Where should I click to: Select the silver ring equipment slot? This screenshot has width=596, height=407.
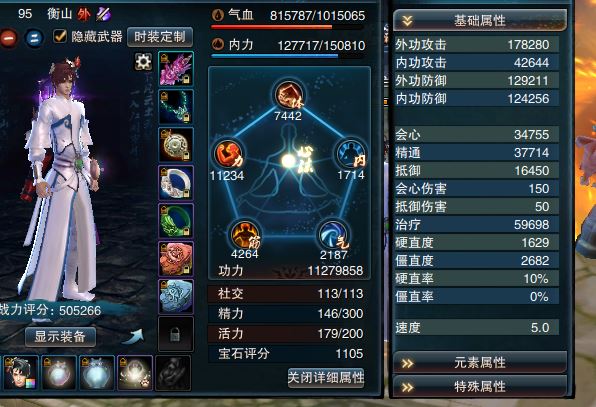[x=176, y=183]
